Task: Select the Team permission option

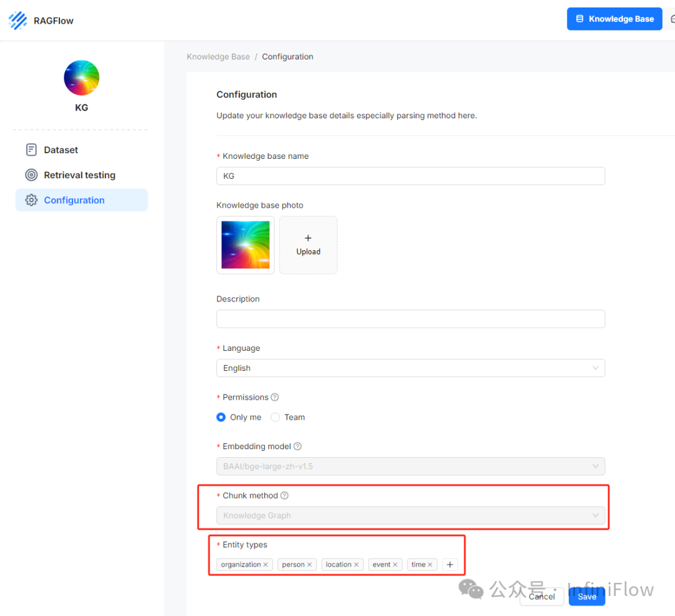Action: point(275,417)
